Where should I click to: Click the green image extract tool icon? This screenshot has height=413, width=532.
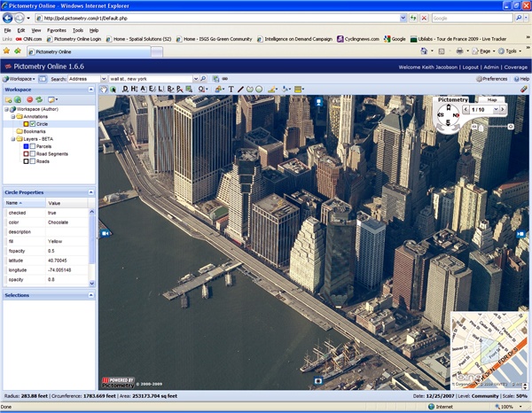[189, 89]
